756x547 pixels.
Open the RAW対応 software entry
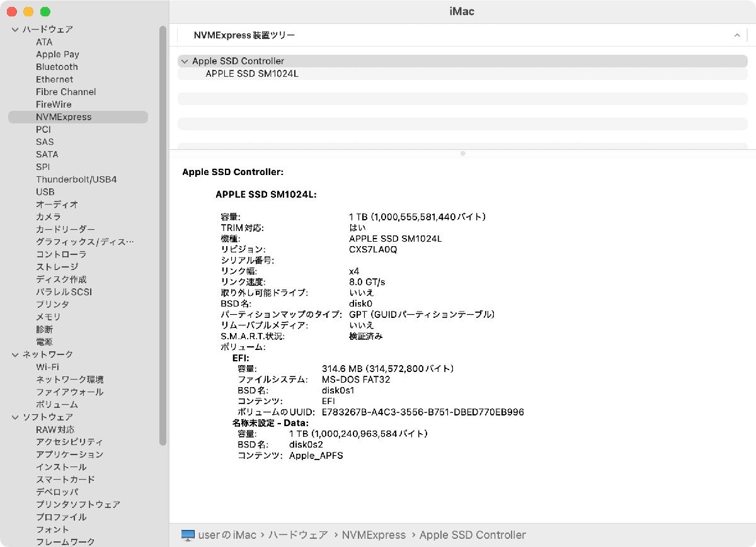click(55, 429)
